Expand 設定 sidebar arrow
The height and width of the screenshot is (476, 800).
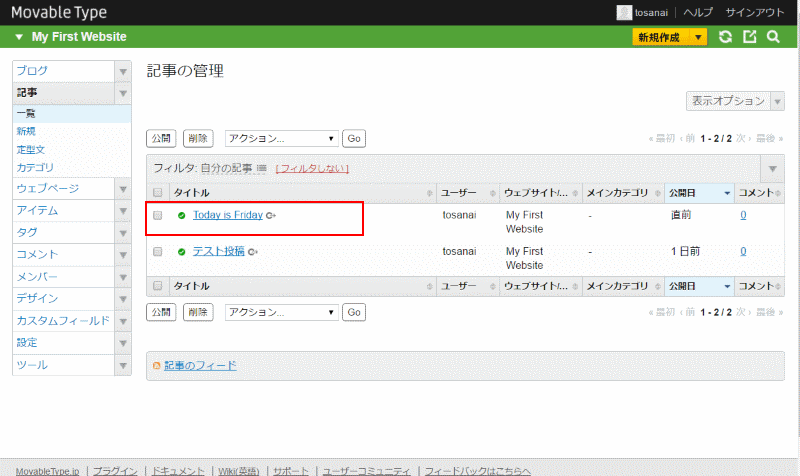coord(123,343)
